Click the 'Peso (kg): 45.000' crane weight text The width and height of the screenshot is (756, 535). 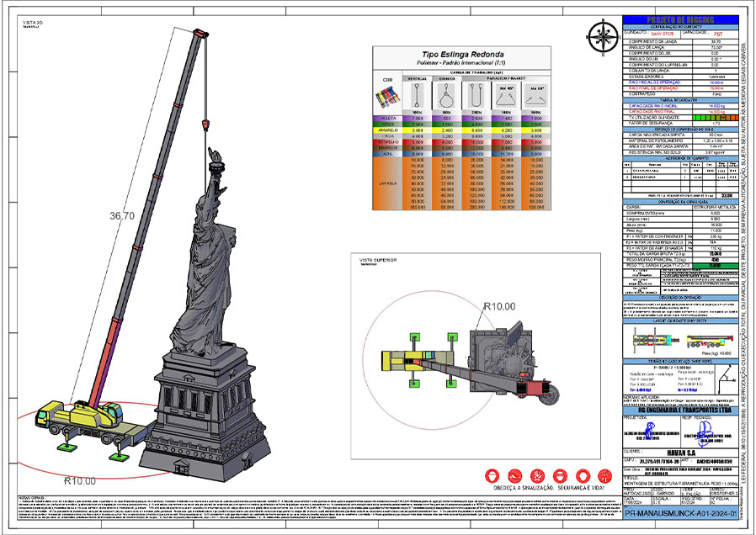tap(716, 353)
